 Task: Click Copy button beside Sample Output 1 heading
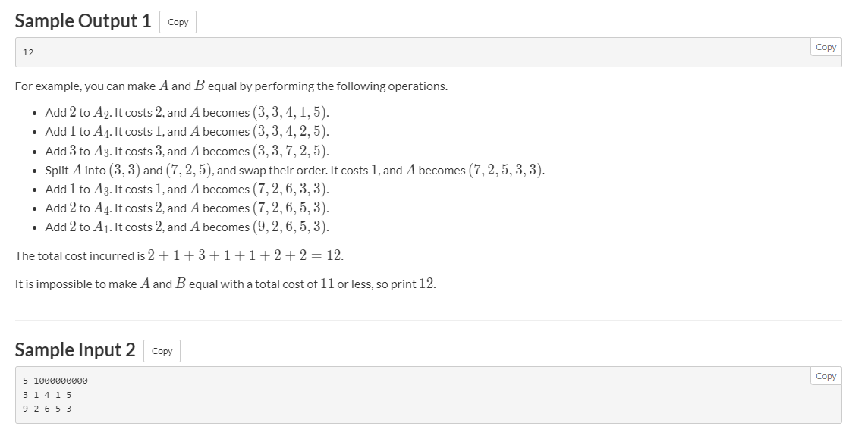pyautogui.click(x=178, y=22)
